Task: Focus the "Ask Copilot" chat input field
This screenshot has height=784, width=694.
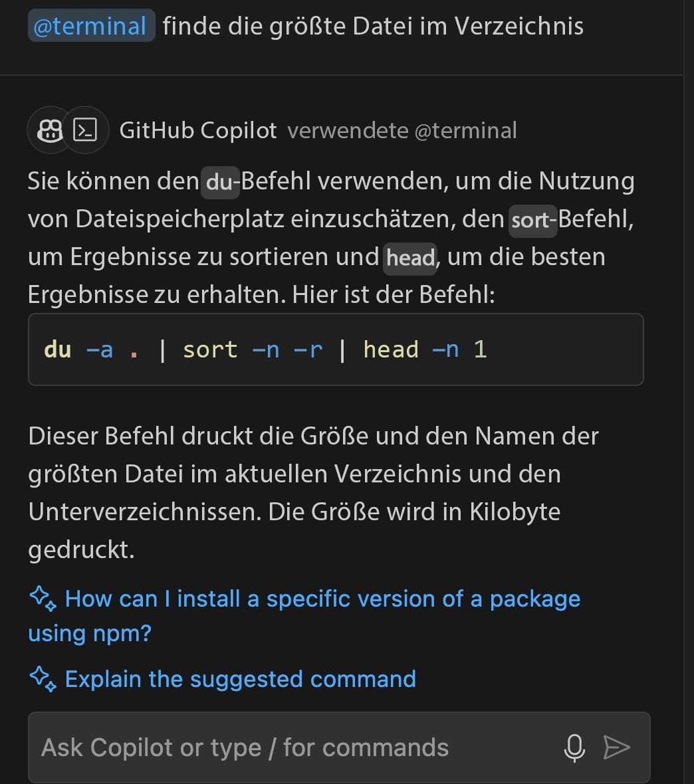Action: tap(292, 747)
